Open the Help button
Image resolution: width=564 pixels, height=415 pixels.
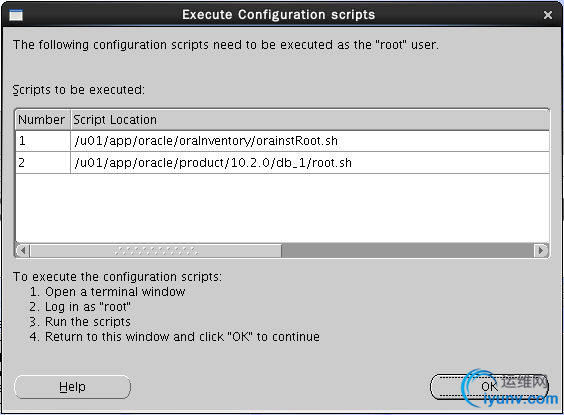(72, 387)
